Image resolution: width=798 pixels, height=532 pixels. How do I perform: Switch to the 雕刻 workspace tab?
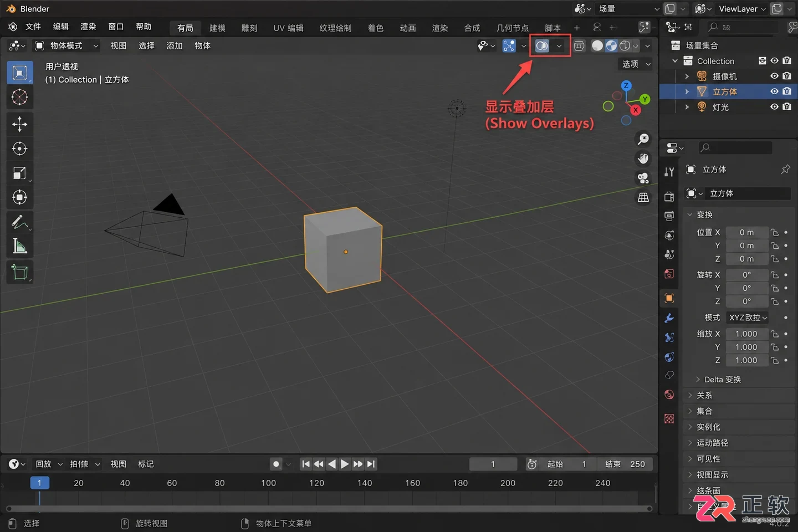(x=249, y=28)
